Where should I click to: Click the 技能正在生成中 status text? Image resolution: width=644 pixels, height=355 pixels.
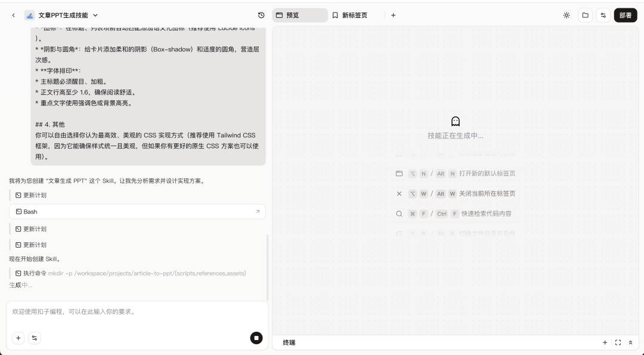[456, 135]
